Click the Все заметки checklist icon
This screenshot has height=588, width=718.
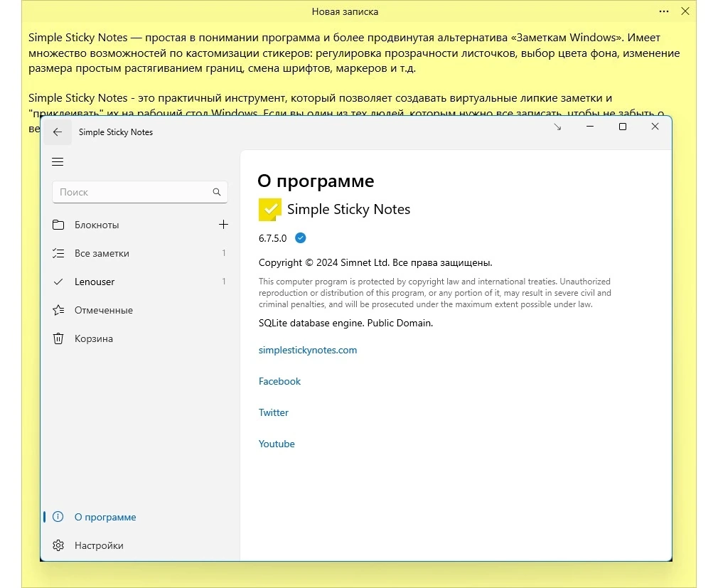pos(58,253)
